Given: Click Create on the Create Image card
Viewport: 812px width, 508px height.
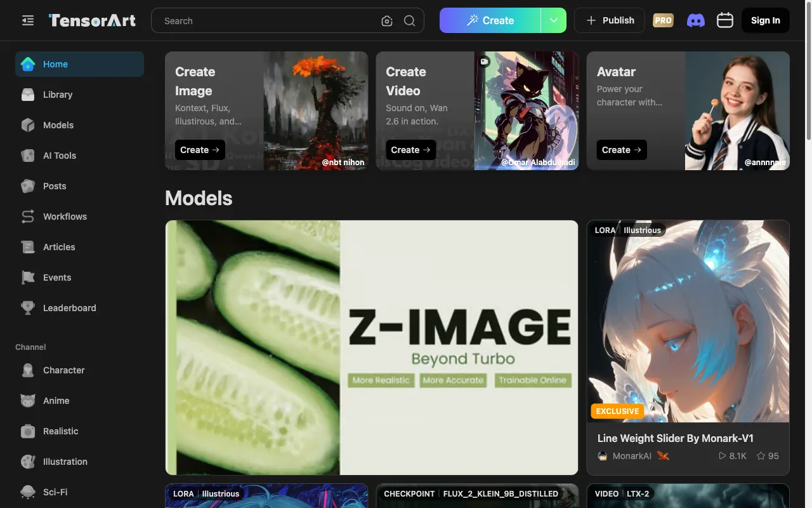Looking at the screenshot, I should click(x=200, y=150).
